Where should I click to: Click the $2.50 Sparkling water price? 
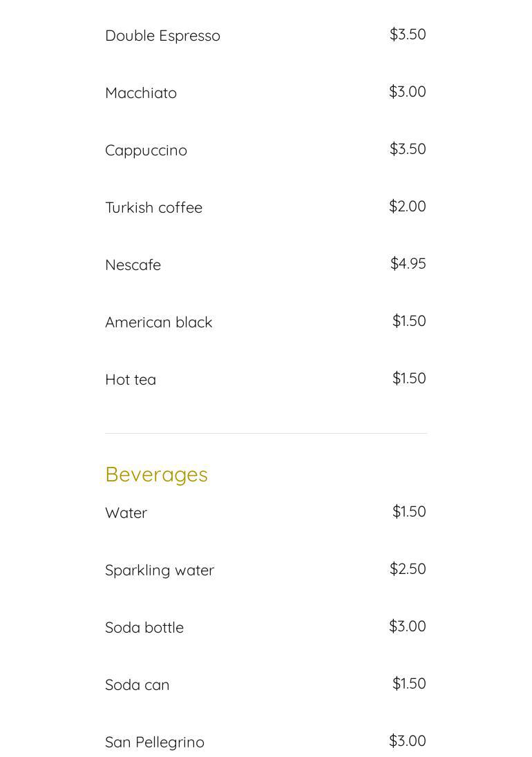coord(408,569)
